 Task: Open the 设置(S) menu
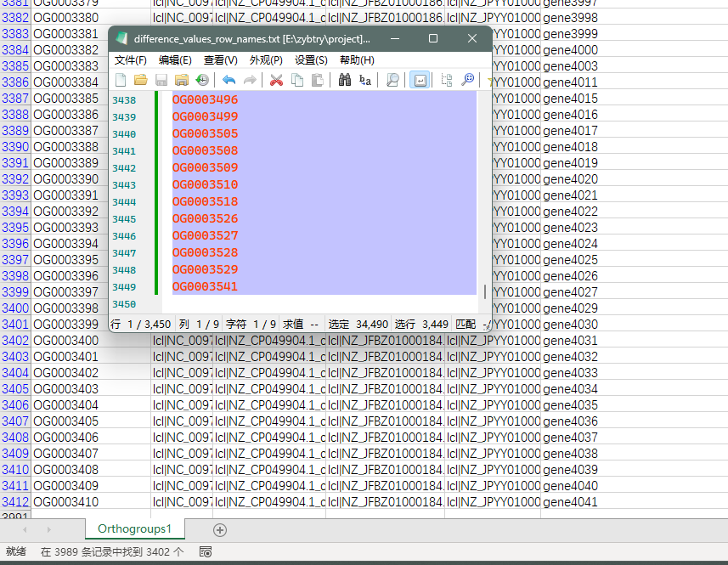click(x=311, y=60)
